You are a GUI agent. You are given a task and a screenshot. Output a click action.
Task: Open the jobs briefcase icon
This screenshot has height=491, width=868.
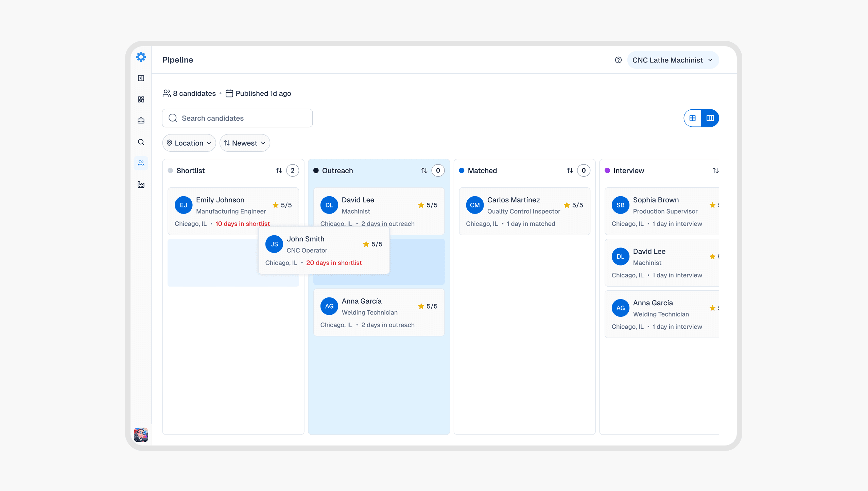[141, 121]
